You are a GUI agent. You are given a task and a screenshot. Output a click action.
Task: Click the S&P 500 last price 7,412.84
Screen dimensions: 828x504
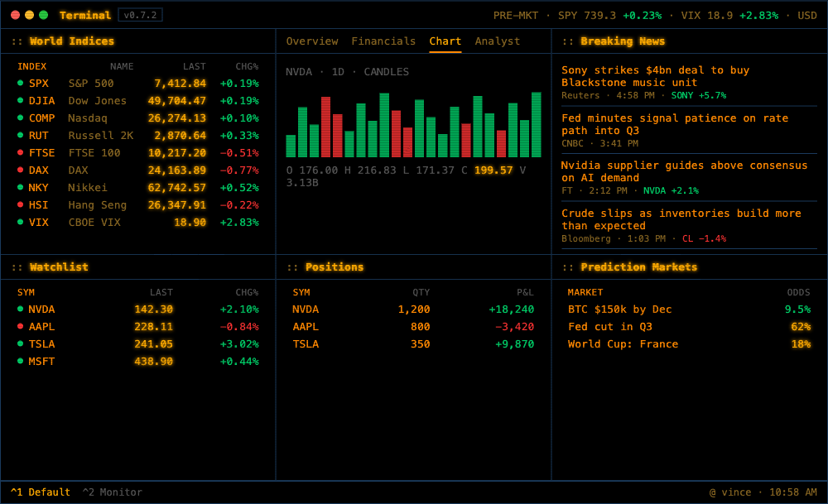[180, 84]
